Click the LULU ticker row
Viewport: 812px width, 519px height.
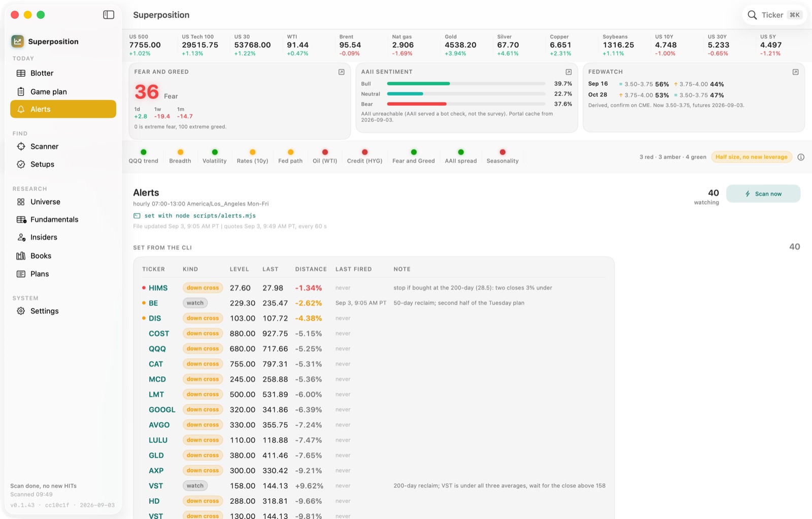tap(374, 440)
